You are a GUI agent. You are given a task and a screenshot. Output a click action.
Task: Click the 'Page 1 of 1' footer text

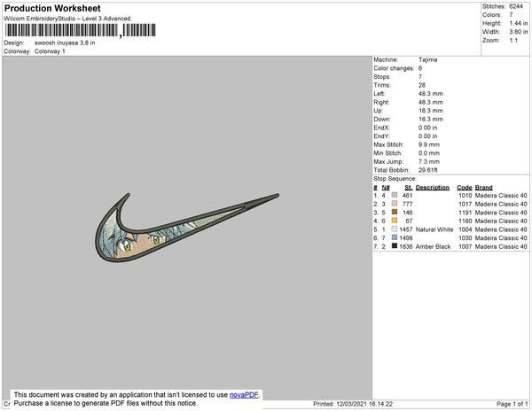[512, 404]
